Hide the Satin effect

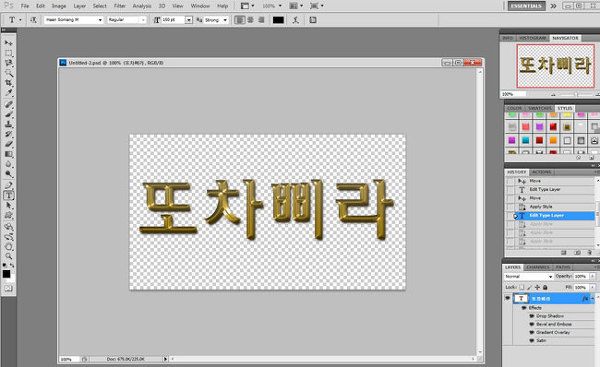[x=532, y=341]
